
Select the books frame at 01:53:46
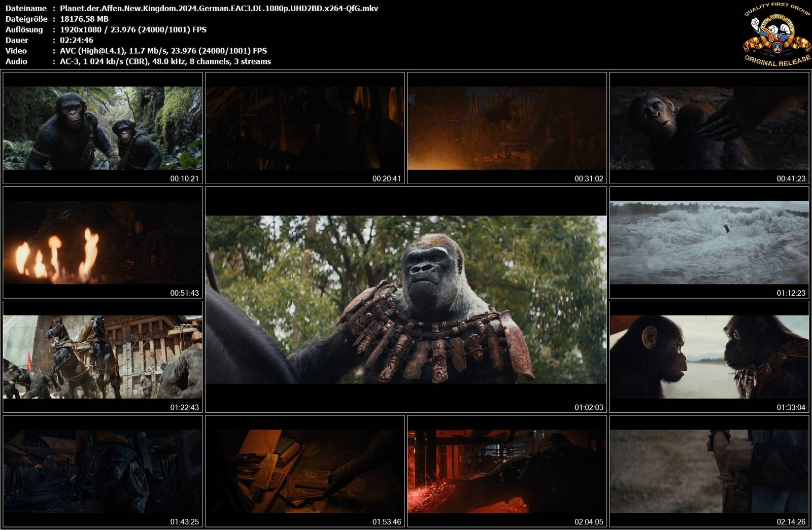pyautogui.click(x=305, y=471)
